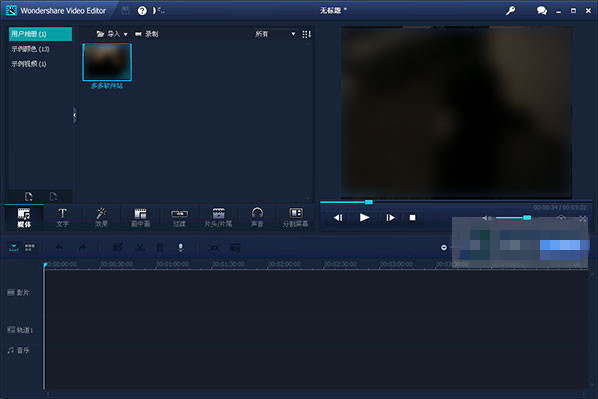Click the media library scroll down arrow
The image size is (598, 399).
(x=308, y=198)
